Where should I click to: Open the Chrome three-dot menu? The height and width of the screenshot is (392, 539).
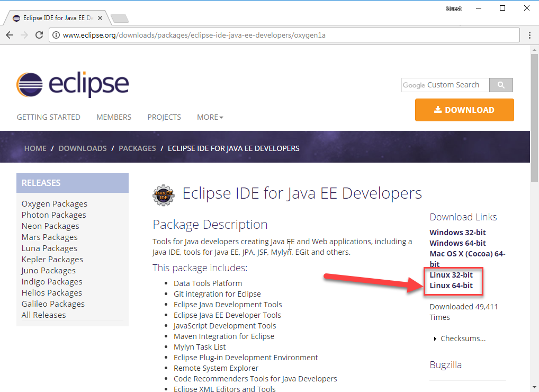pos(529,35)
